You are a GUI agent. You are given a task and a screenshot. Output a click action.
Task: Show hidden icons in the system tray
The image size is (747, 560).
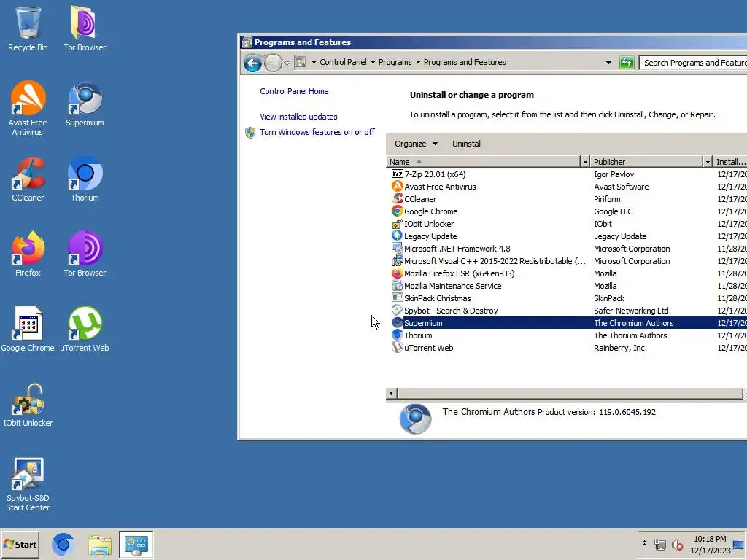[644, 543]
